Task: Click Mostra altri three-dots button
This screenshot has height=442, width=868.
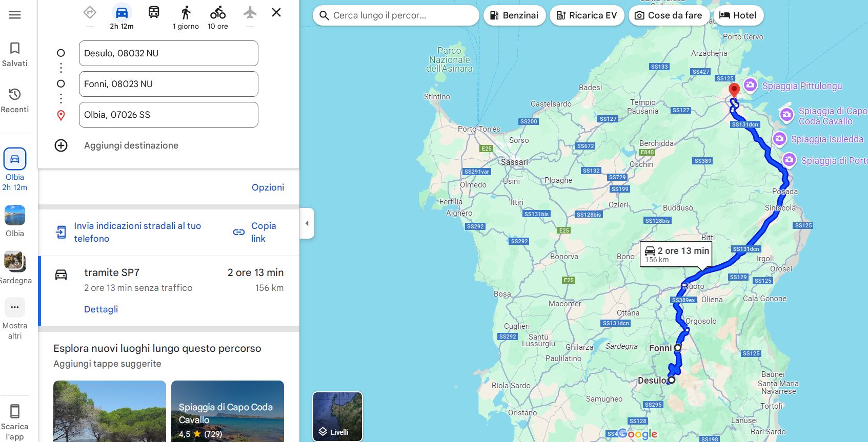Action: click(x=15, y=307)
